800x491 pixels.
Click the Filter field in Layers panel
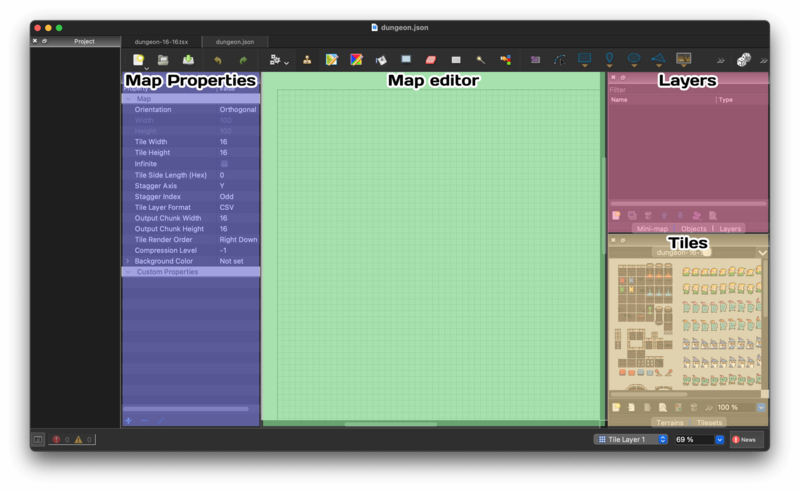(688, 90)
